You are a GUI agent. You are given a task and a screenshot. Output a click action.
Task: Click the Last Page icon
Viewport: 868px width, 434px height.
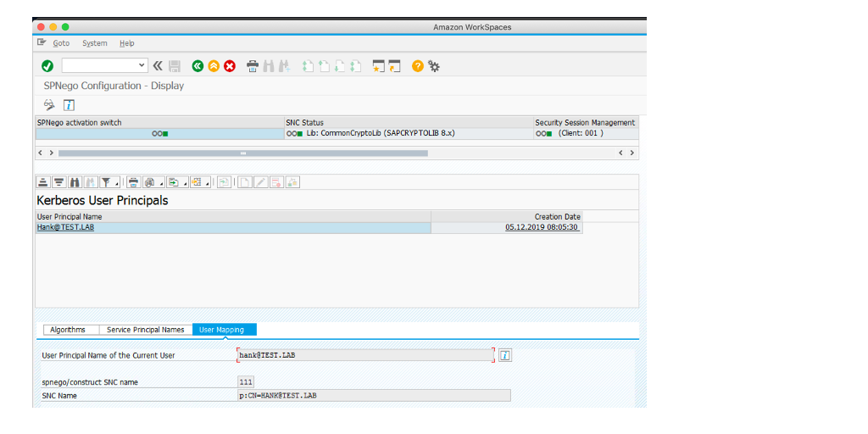[x=357, y=66]
